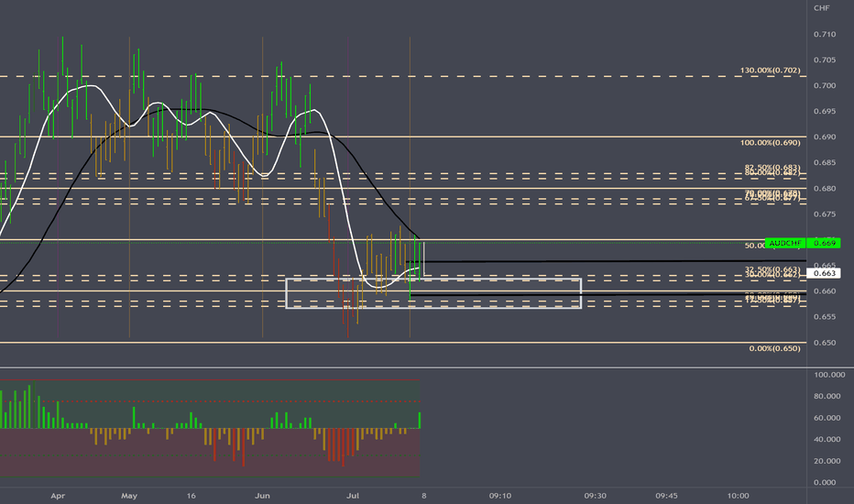
Task: Click the 0.695 price axis value
Action: pyautogui.click(x=825, y=111)
